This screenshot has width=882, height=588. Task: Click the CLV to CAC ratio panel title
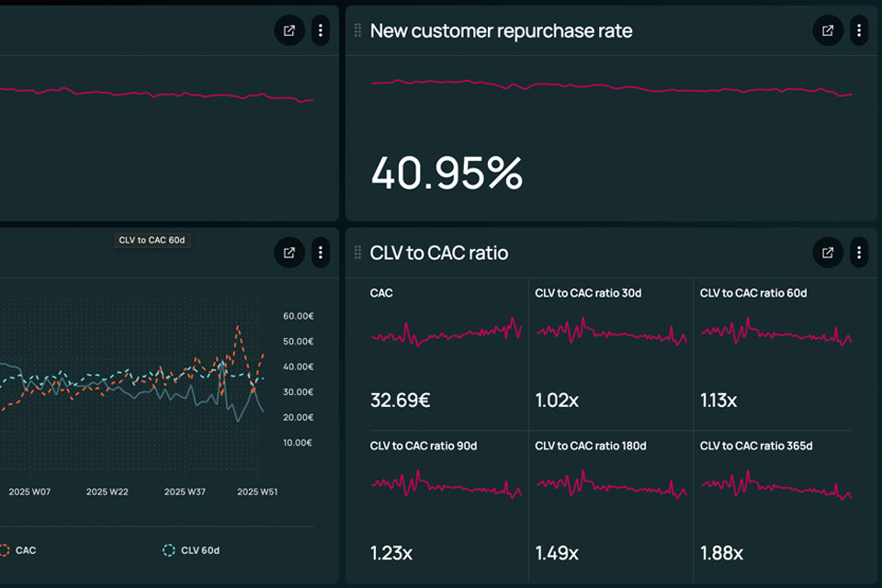(439, 254)
